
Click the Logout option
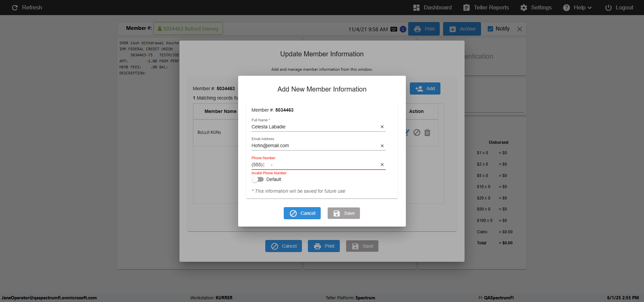(x=619, y=7)
